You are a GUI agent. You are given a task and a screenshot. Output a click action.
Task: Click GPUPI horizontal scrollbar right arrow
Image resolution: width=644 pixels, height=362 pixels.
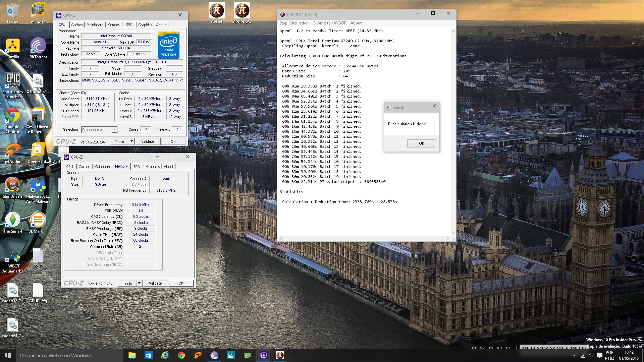tap(447, 238)
